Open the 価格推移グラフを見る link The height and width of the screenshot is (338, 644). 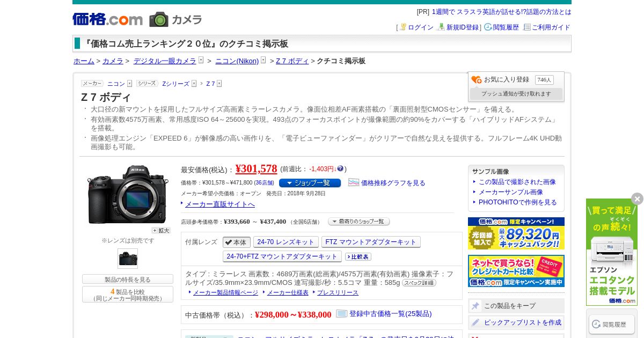393,183
